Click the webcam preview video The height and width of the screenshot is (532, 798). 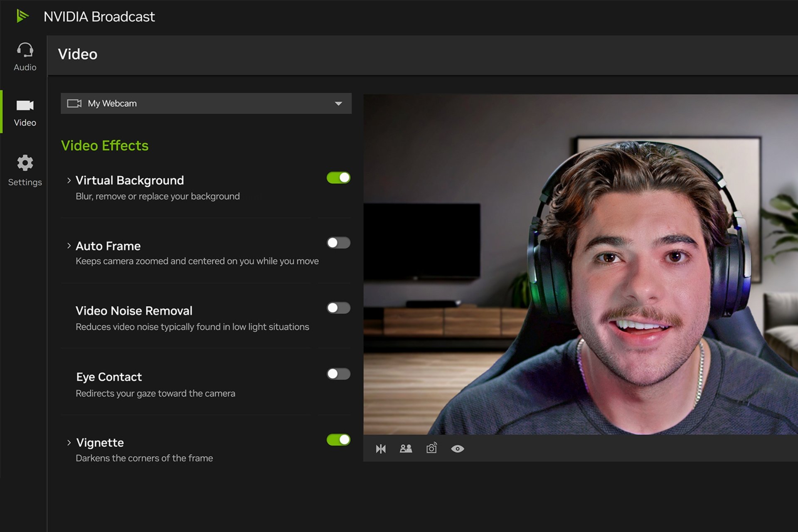[581, 264]
